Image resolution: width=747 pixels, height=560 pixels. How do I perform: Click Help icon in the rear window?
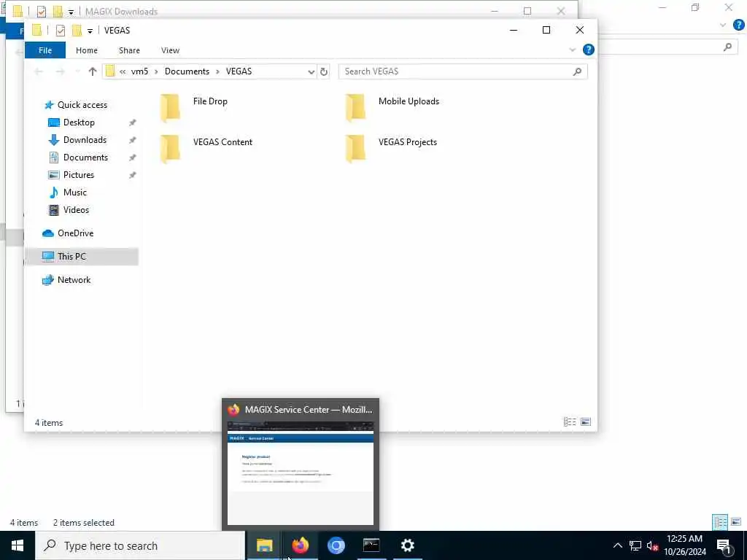[x=738, y=26]
